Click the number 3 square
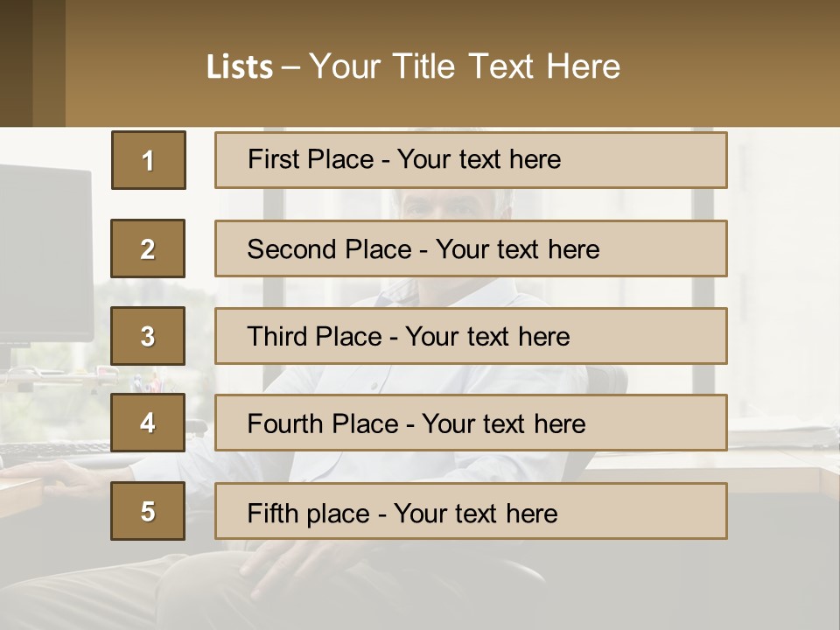840x630 pixels. click(148, 336)
